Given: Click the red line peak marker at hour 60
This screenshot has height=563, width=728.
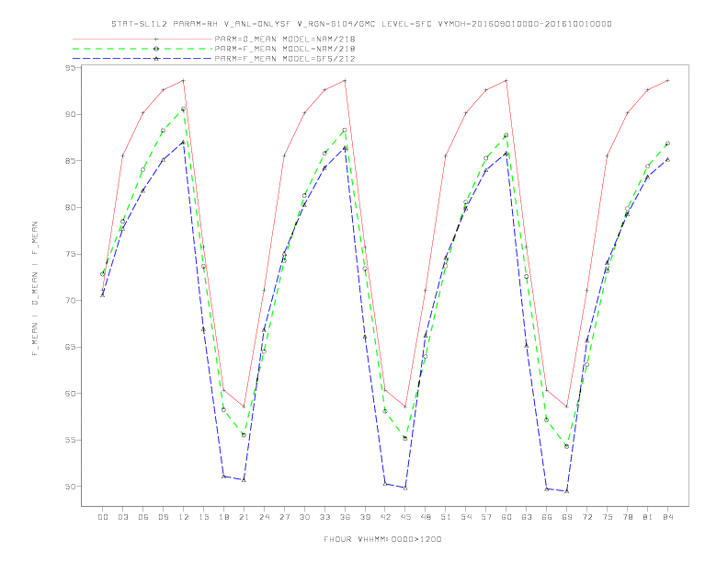Looking at the screenshot, I should point(506,80).
